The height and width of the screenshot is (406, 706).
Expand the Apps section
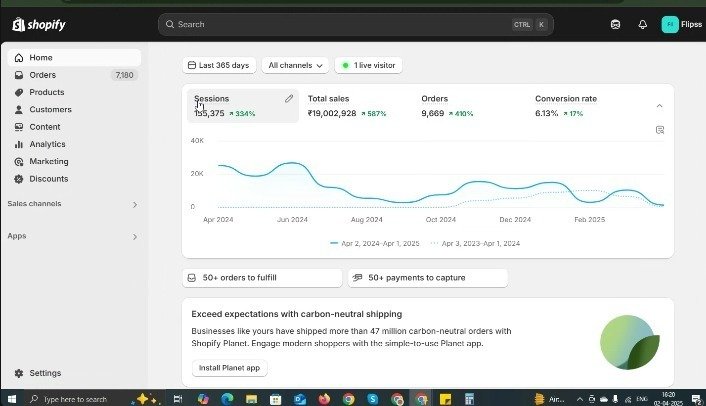coord(135,237)
